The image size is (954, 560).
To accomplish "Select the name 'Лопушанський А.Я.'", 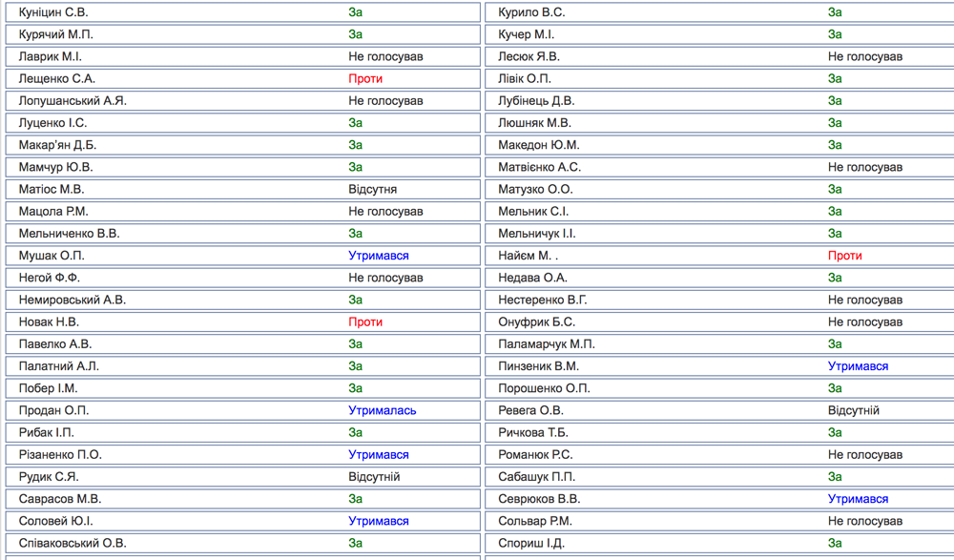I will click(x=73, y=101).
